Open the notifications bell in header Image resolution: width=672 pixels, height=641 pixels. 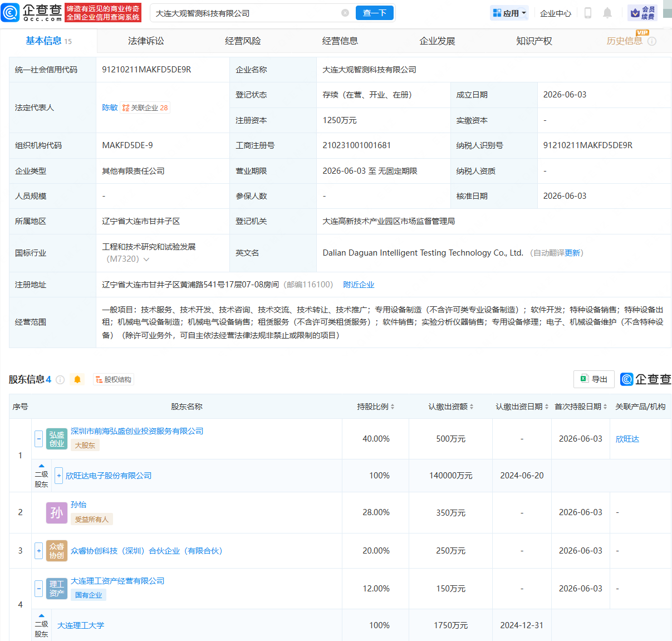pos(607,13)
